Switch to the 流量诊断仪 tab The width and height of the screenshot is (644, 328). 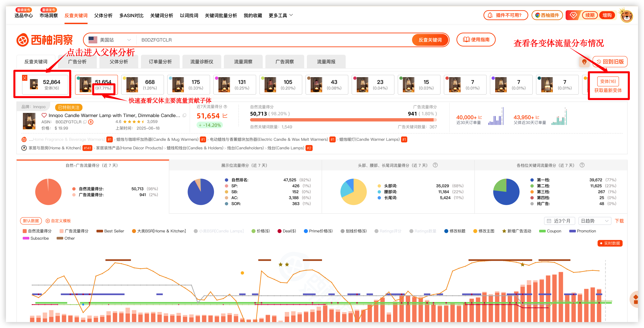[202, 62]
